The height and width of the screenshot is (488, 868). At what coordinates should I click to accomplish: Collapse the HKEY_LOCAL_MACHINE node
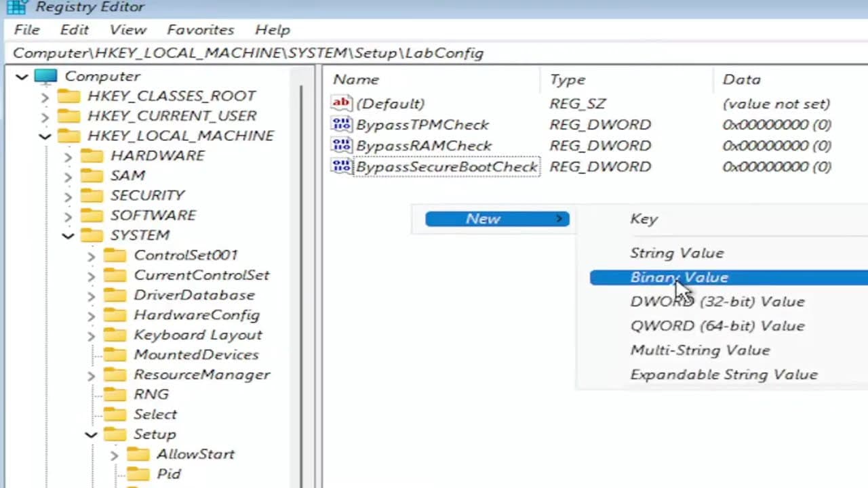coord(45,136)
